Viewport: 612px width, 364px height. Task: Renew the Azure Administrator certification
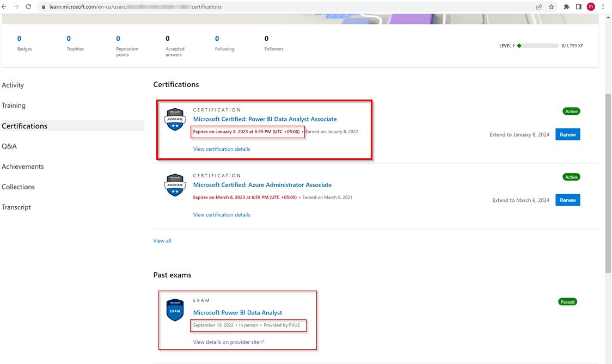pyautogui.click(x=567, y=200)
